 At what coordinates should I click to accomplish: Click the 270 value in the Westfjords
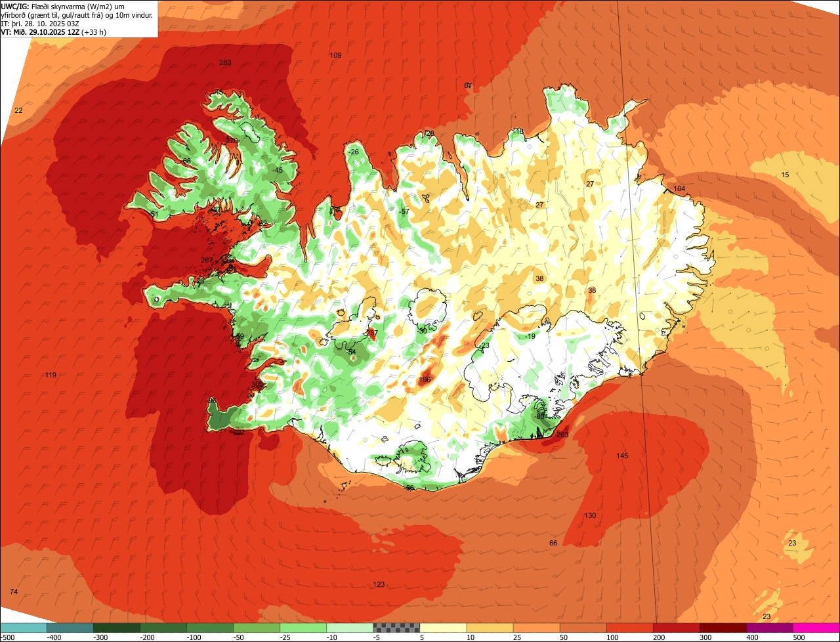pyautogui.click(x=232, y=140)
